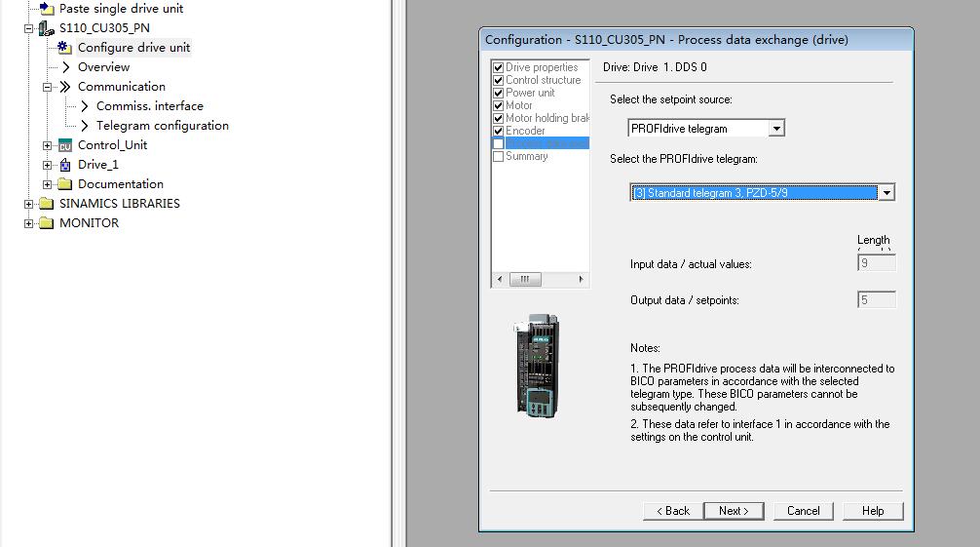Viewport: 980px width, 547px height.
Task: Toggle the highlighted process data step checkbox
Action: point(498,143)
